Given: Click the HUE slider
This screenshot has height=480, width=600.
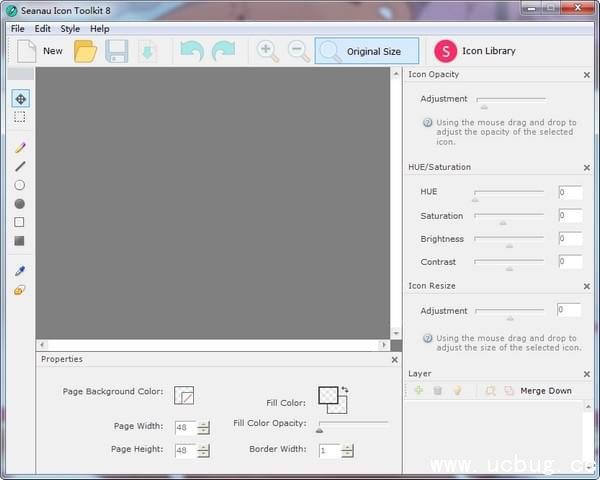Looking at the screenshot, I should pyautogui.click(x=509, y=195).
